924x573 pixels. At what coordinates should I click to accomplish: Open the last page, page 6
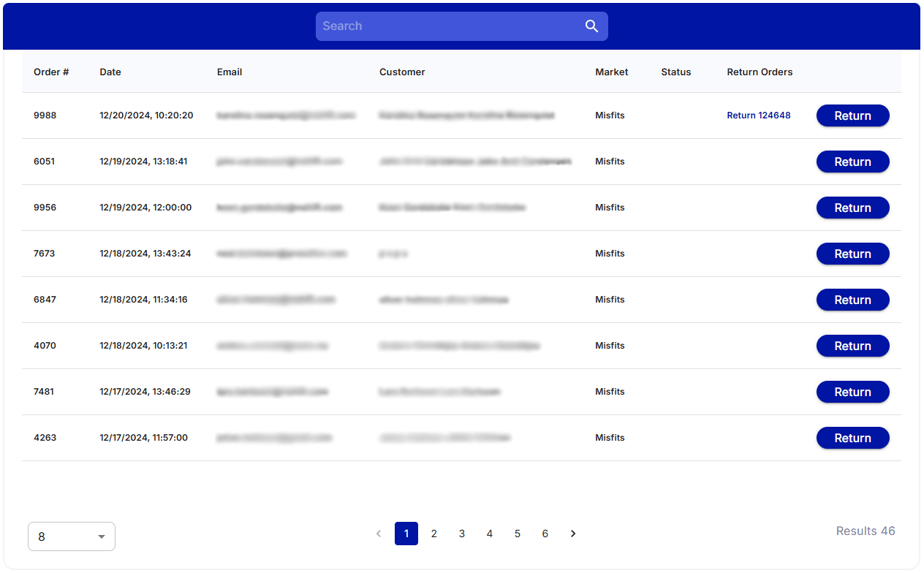click(x=545, y=534)
